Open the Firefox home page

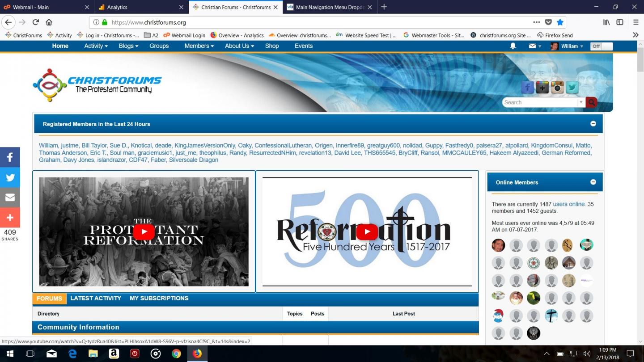pyautogui.click(x=49, y=22)
